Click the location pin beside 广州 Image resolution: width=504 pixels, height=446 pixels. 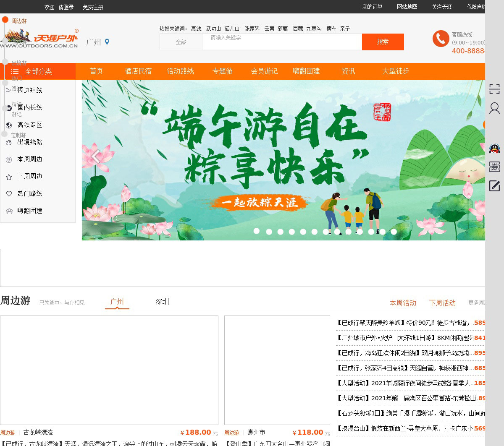tap(107, 42)
